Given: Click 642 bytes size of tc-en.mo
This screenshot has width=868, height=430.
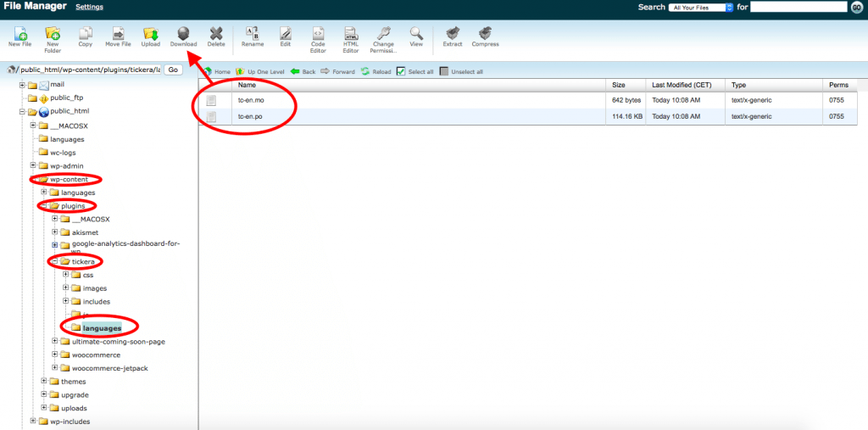Looking at the screenshot, I should point(626,101).
